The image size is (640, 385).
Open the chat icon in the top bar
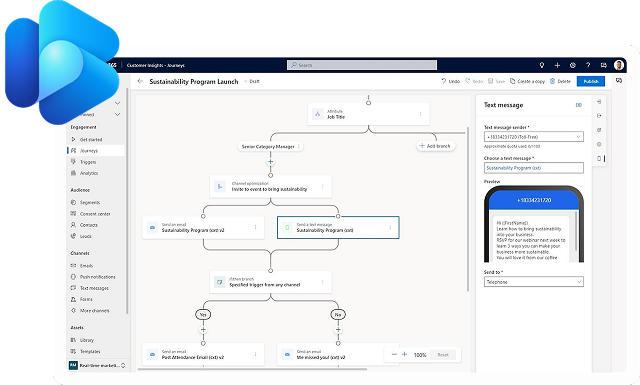604,65
